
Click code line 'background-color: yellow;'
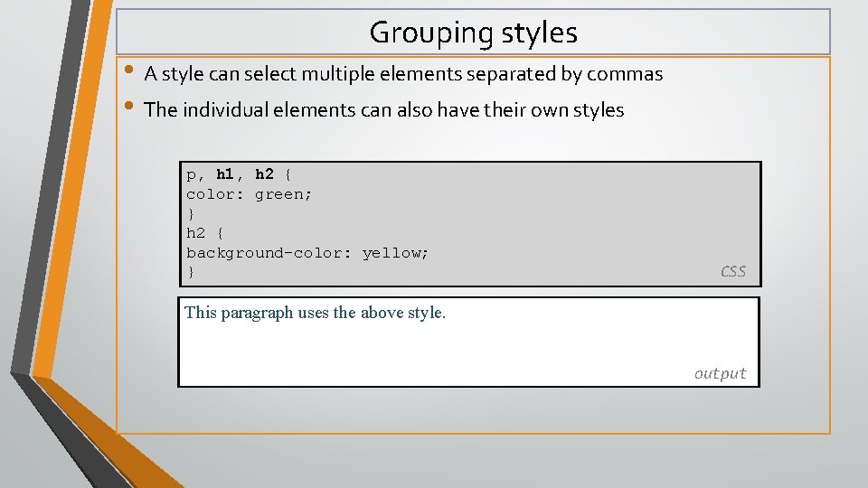click(x=307, y=253)
